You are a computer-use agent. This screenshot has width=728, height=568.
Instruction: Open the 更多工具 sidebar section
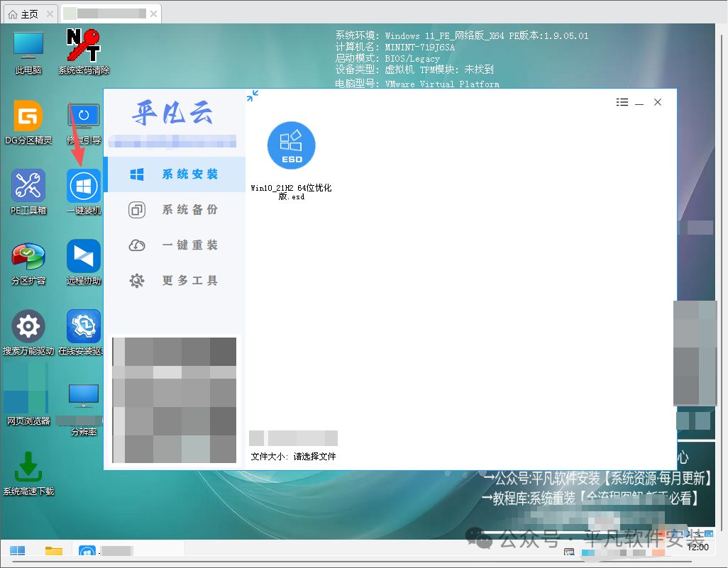[x=177, y=280]
